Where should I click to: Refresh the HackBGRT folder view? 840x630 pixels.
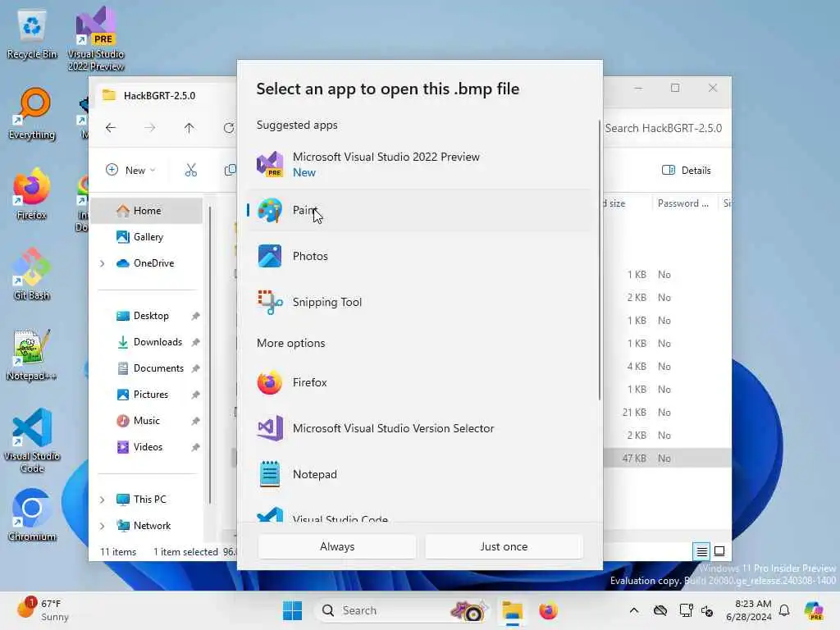pos(229,128)
